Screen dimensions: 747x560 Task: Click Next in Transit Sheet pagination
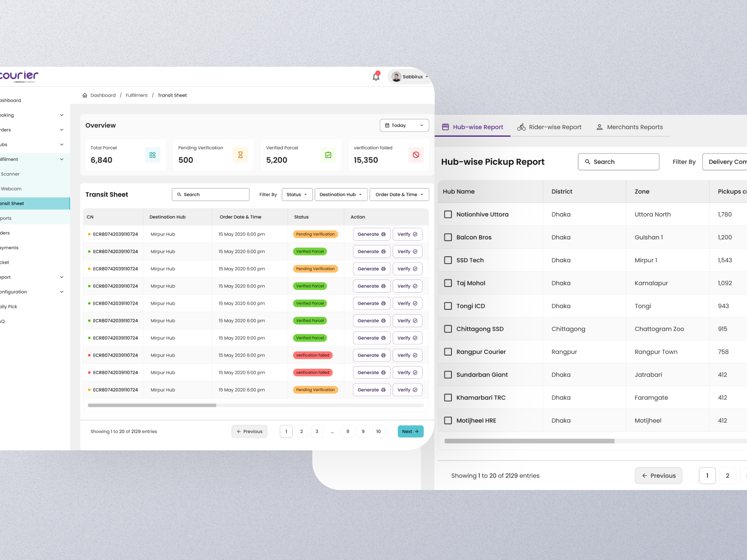[x=410, y=432]
